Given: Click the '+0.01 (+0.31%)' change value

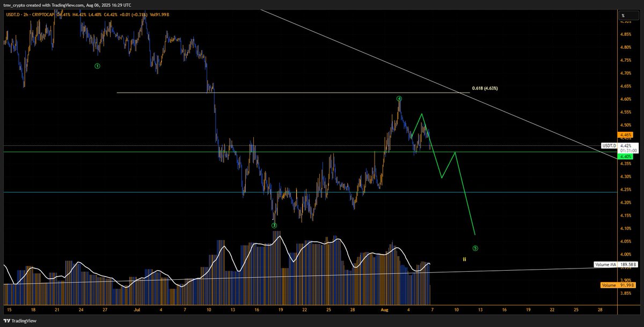Looking at the screenshot, I should (133, 14).
